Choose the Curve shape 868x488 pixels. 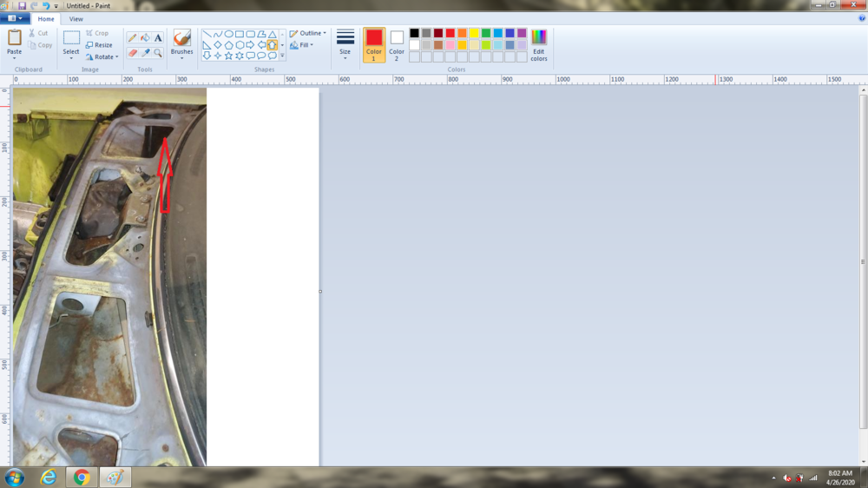(x=218, y=34)
